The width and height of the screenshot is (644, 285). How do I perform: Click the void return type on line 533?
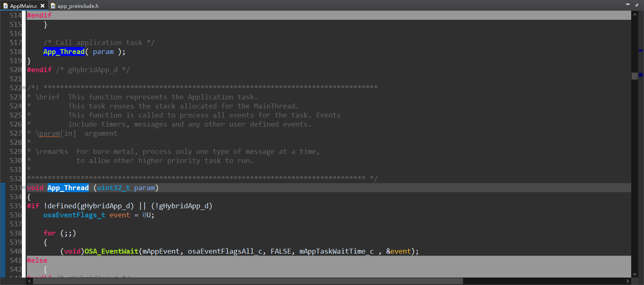(35, 188)
